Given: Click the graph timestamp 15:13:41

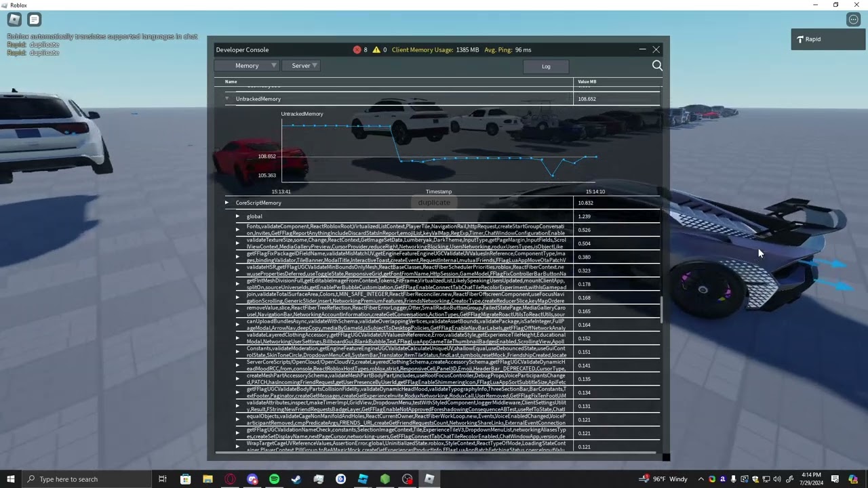Looking at the screenshot, I should [281, 192].
